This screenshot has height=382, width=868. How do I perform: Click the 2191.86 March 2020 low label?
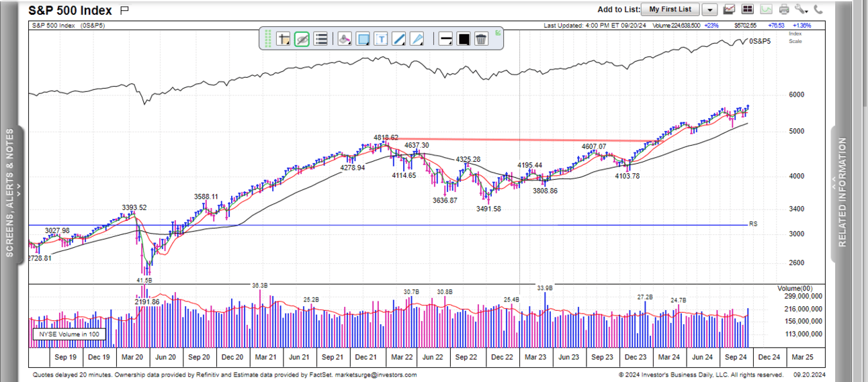coord(147,302)
